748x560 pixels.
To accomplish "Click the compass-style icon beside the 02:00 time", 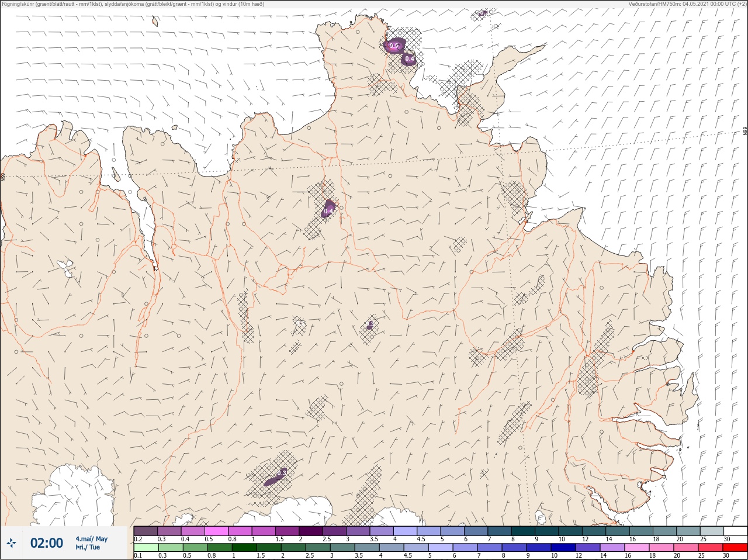I will click(11, 543).
